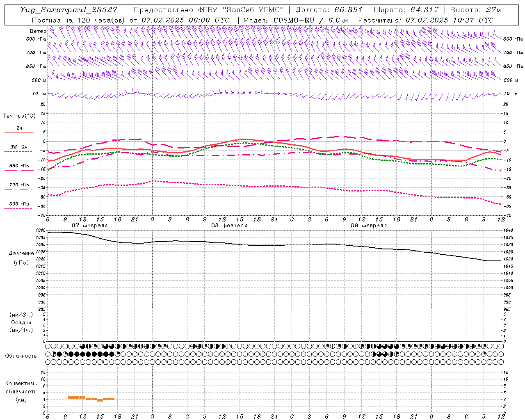Click the orange convective cloud height bar

91,398
